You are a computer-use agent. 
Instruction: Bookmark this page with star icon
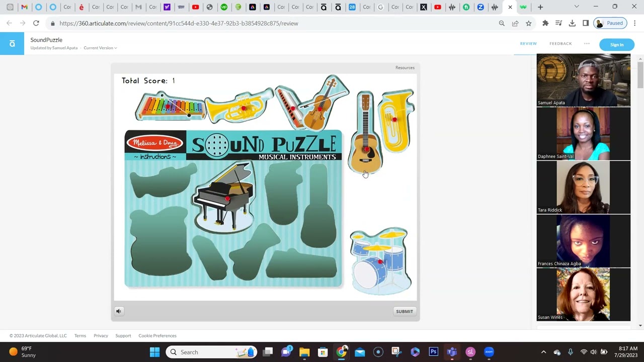click(x=528, y=23)
